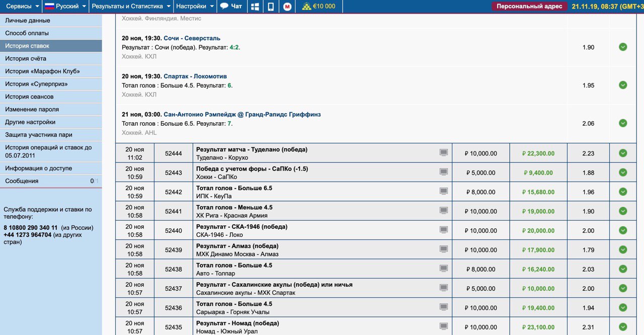Select История счёта in sidebar
The height and width of the screenshot is (335, 644).
point(26,58)
